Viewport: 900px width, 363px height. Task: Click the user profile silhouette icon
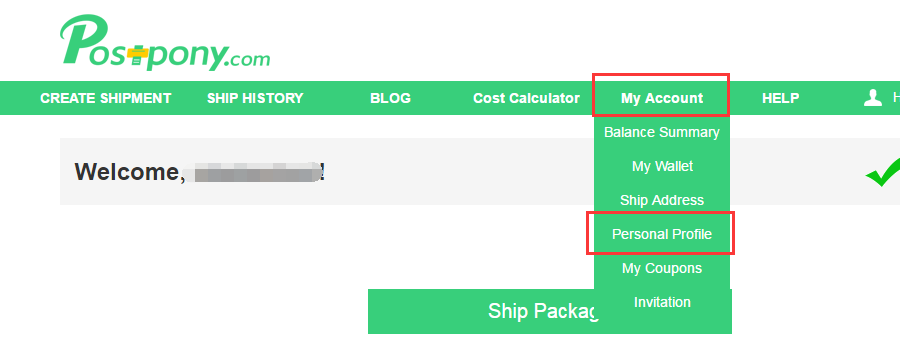tap(872, 98)
